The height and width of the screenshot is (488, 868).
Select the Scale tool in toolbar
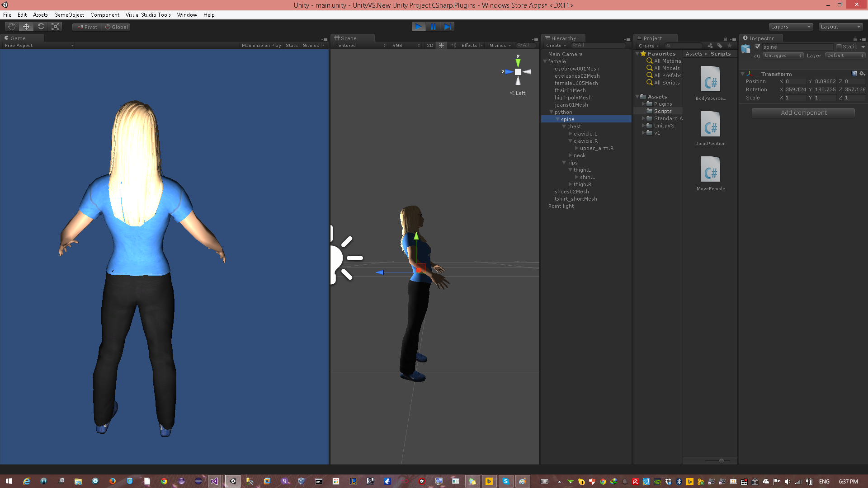(56, 27)
